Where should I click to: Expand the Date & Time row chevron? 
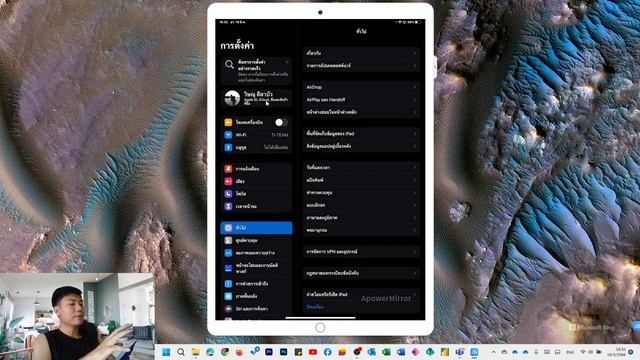pyautogui.click(x=415, y=167)
